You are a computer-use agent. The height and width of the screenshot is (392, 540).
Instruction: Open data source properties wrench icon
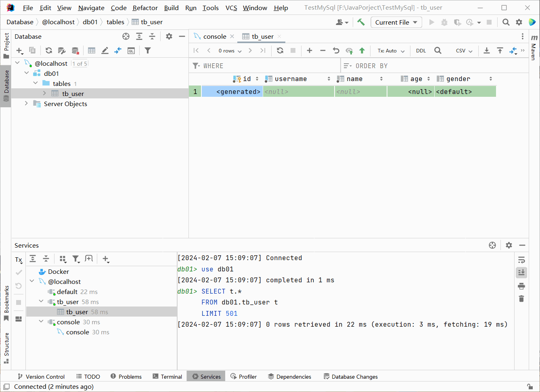point(62,50)
